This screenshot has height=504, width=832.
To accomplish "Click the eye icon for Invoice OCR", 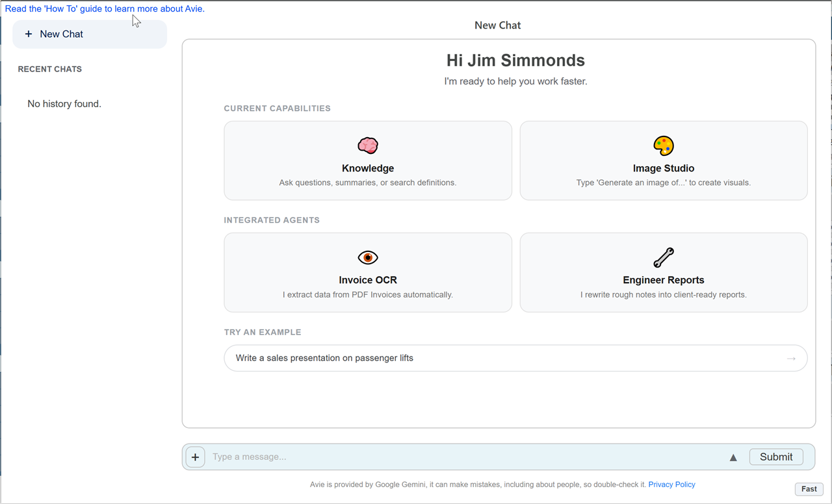I will [x=368, y=258].
